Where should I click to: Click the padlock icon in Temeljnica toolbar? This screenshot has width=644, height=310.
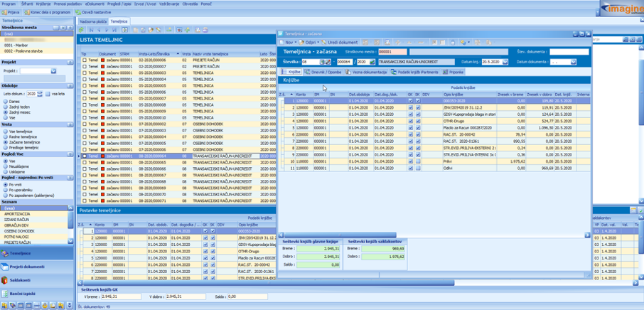pyautogui.click(x=453, y=42)
